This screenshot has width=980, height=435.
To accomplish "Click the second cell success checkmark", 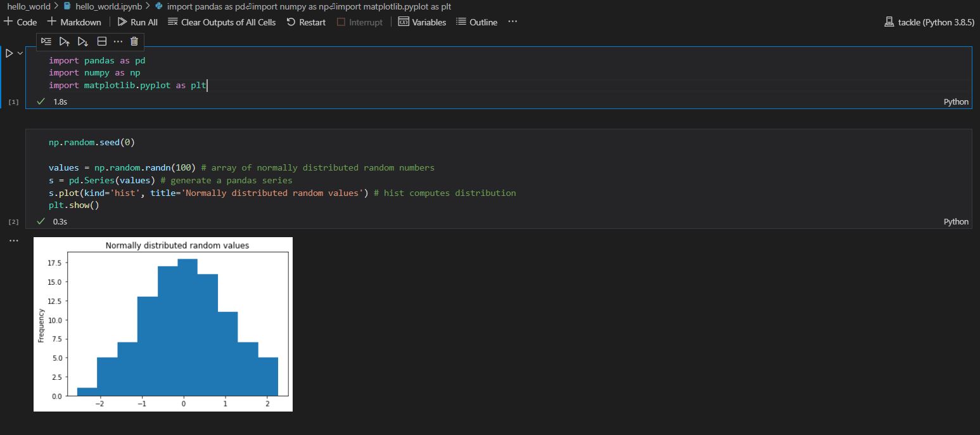I will click(41, 221).
